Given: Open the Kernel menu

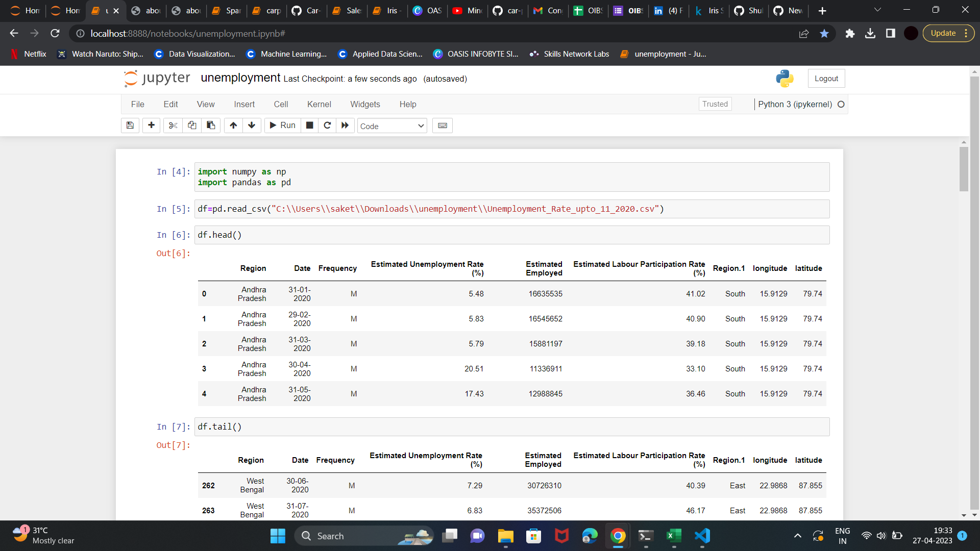Looking at the screenshot, I should (319, 104).
